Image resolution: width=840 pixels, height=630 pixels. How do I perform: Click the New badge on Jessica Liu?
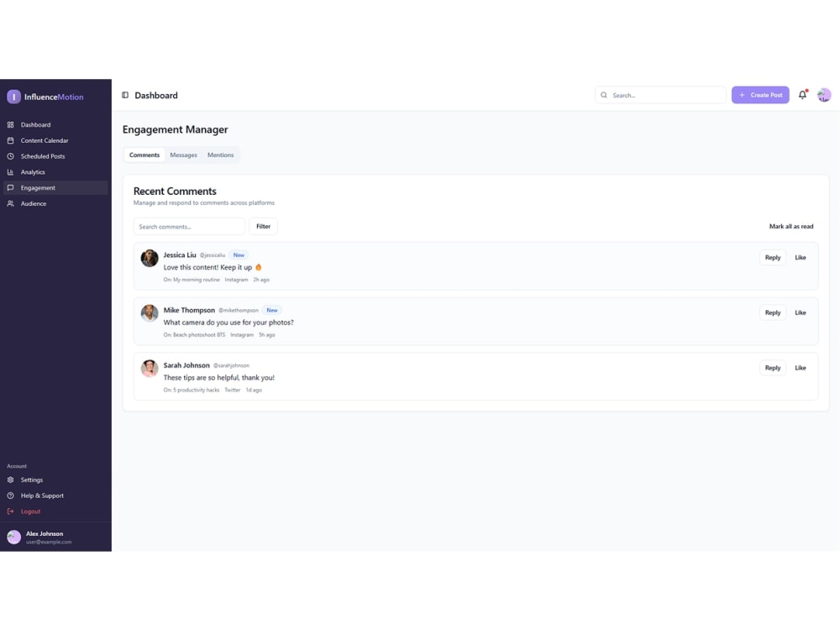point(239,255)
